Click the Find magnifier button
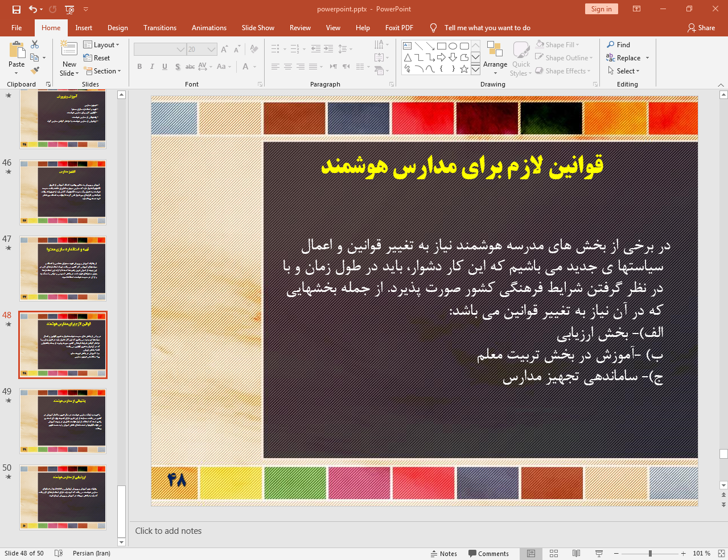728x560 pixels. coord(618,45)
